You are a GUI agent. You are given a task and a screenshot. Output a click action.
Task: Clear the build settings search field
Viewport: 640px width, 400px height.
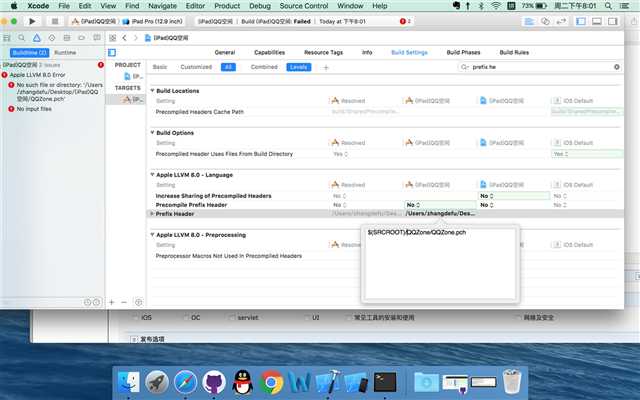(x=617, y=67)
